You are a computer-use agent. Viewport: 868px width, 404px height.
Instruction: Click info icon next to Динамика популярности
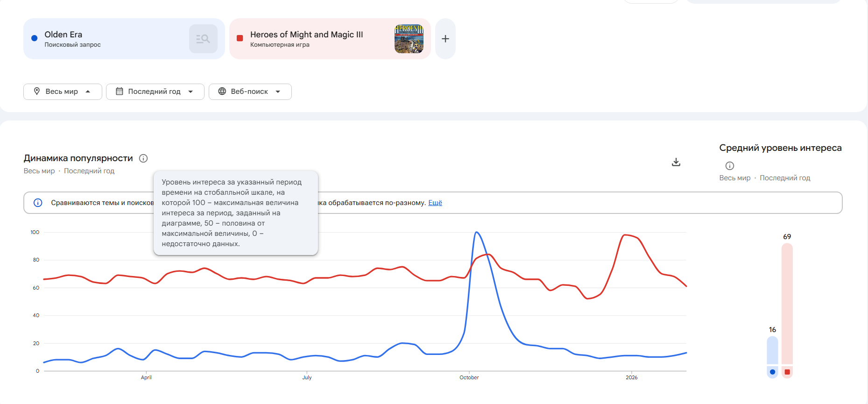(143, 158)
